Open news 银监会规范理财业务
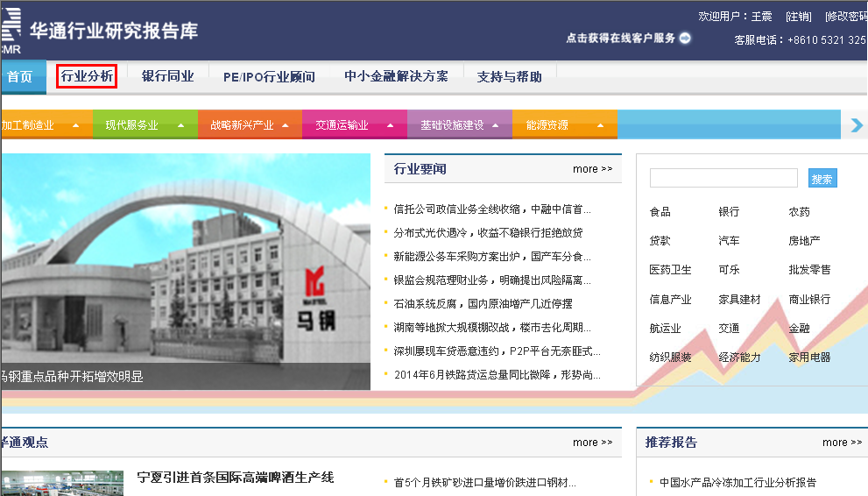The height and width of the screenshot is (496, 868). tap(492, 280)
